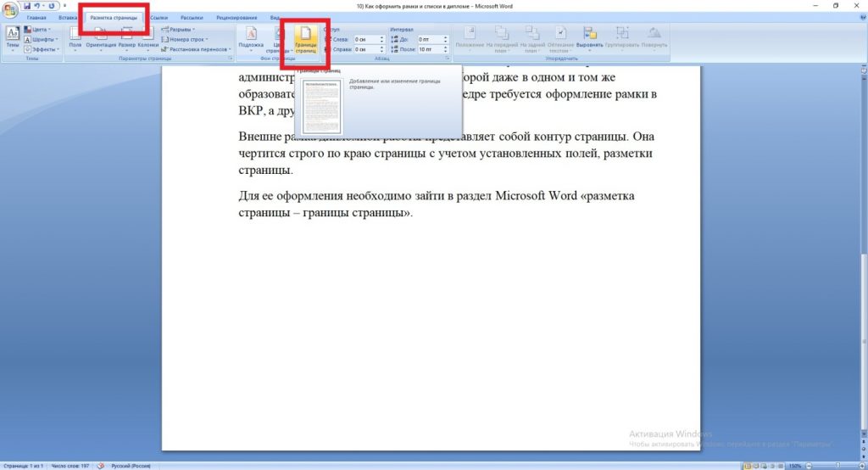
Task: Open Ориентация page orientation options
Action: click(100, 36)
